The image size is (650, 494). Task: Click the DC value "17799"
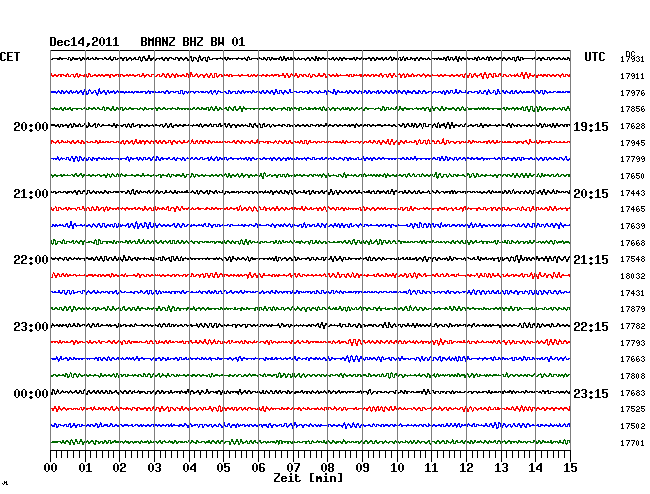[x=633, y=160]
